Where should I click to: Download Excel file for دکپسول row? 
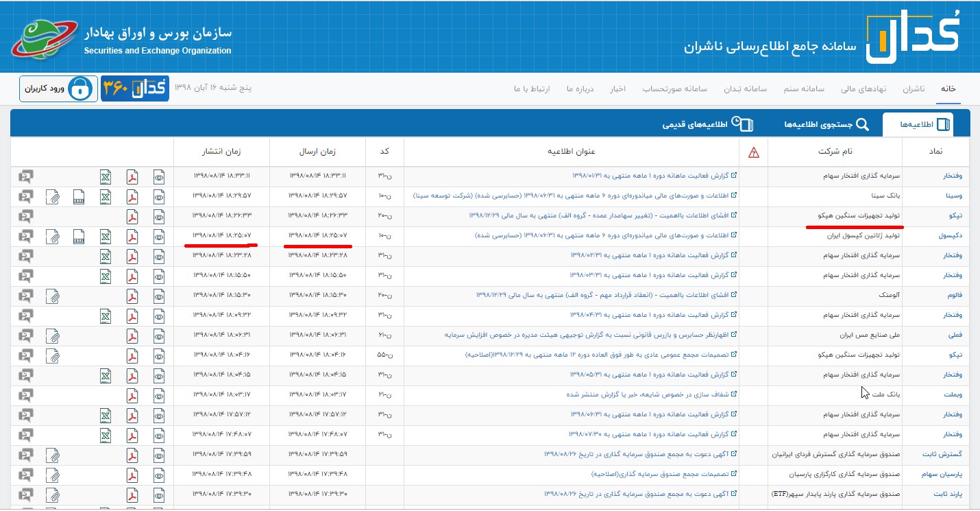pos(106,237)
